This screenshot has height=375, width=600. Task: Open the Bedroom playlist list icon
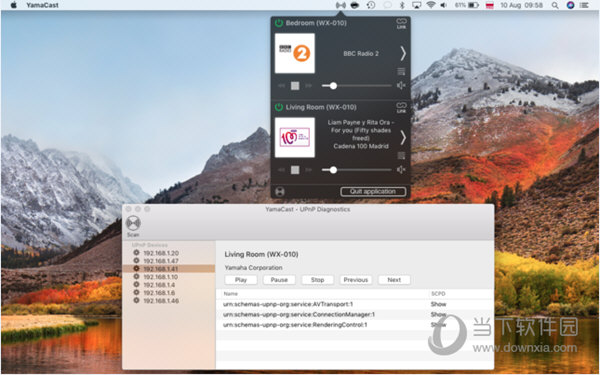point(401,72)
